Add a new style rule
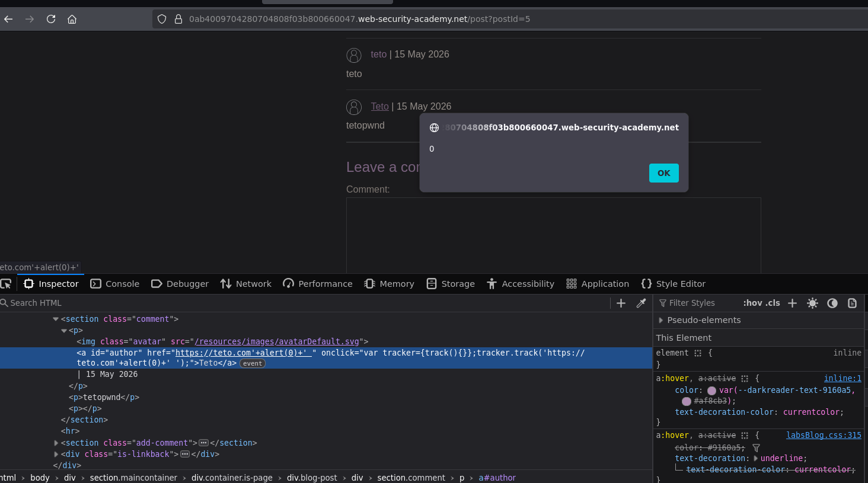The height and width of the screenshot is (483, 868). coord(792,303)
